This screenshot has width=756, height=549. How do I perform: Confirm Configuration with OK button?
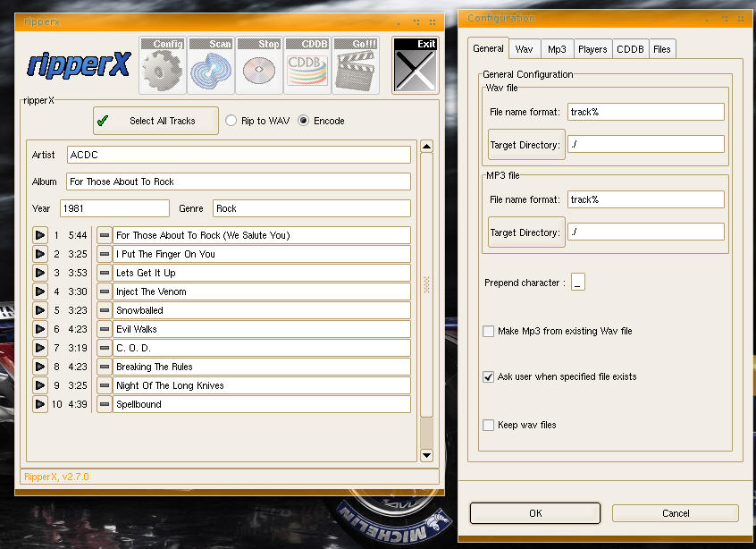(535, 513)
